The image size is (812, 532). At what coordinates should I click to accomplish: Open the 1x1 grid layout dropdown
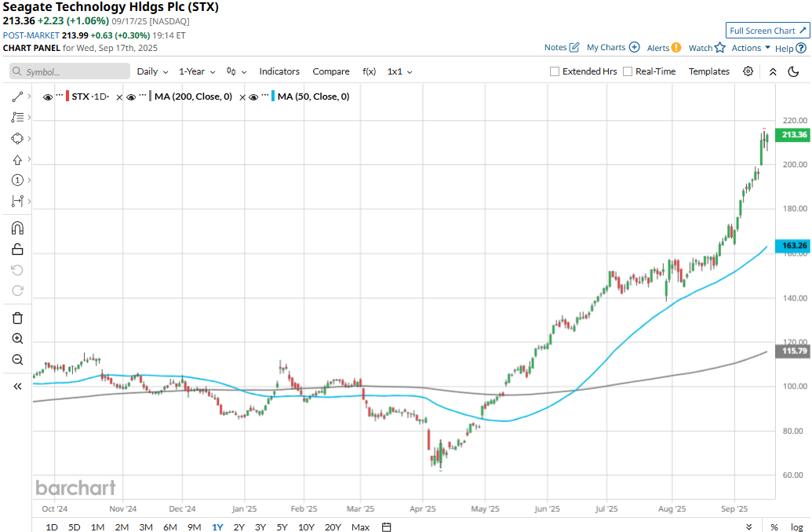pyautogui.click(x=400, y=71)
